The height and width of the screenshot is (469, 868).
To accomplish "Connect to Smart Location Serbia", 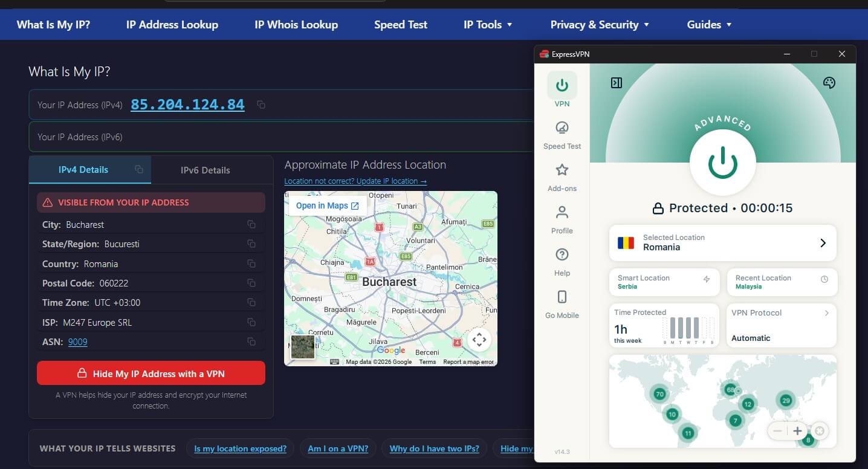I will pyautogui.click(x=664, y=282).
